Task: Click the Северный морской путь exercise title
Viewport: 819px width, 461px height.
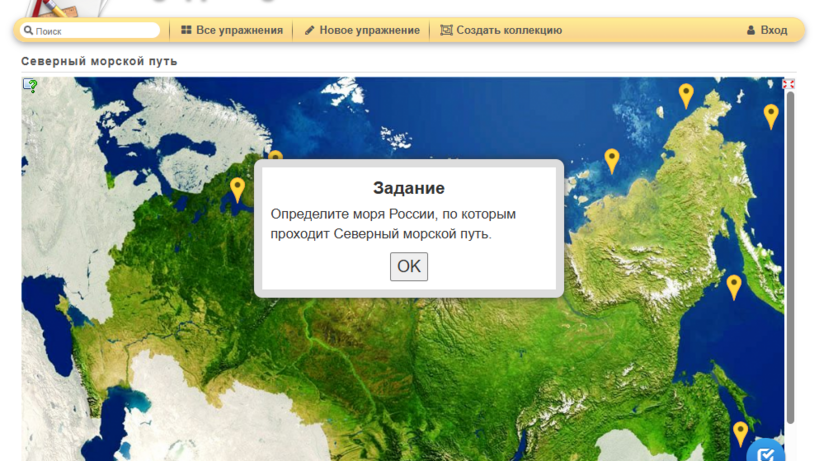Action: (99, 61)
